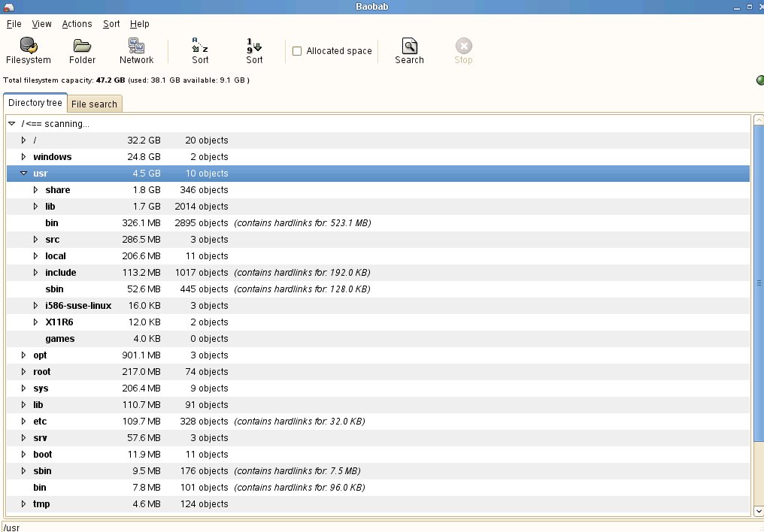Click the scrollbar down arrow
Viewport: 764px width, 532px height.
(758, 511)
